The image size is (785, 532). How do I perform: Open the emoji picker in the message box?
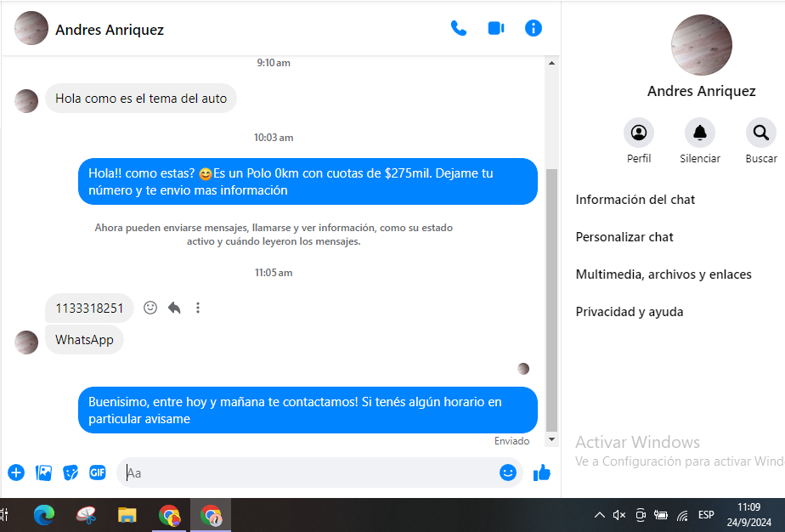click(x=508, y=473)
